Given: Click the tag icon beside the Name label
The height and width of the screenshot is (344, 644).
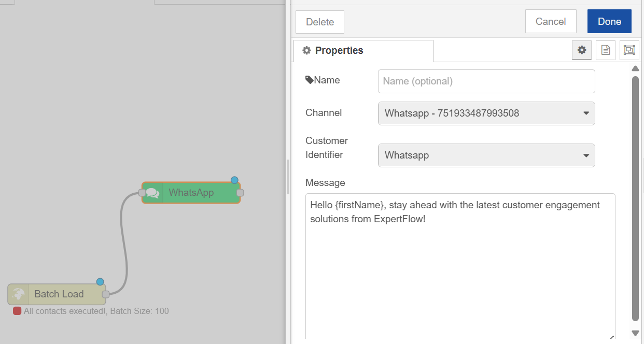Looking at the screenshot, I should click(309, 79).
